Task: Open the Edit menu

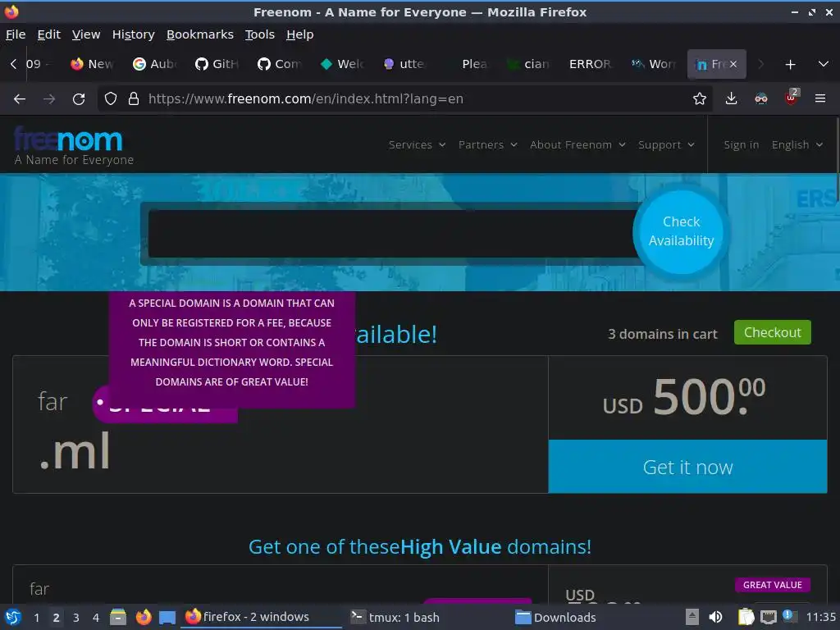Action: [48, 34]
